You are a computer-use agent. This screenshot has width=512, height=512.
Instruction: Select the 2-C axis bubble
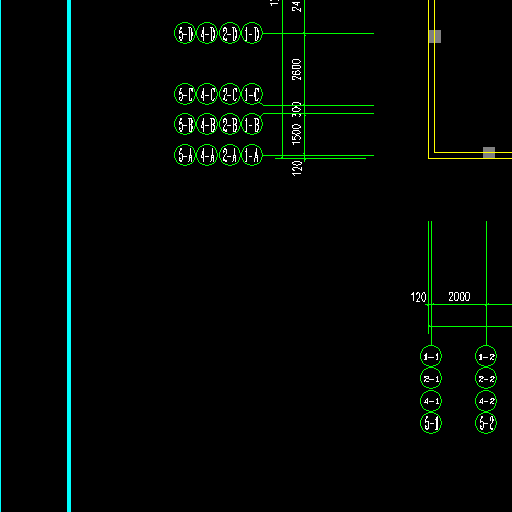pyautogui.click(x=230, y=94)
